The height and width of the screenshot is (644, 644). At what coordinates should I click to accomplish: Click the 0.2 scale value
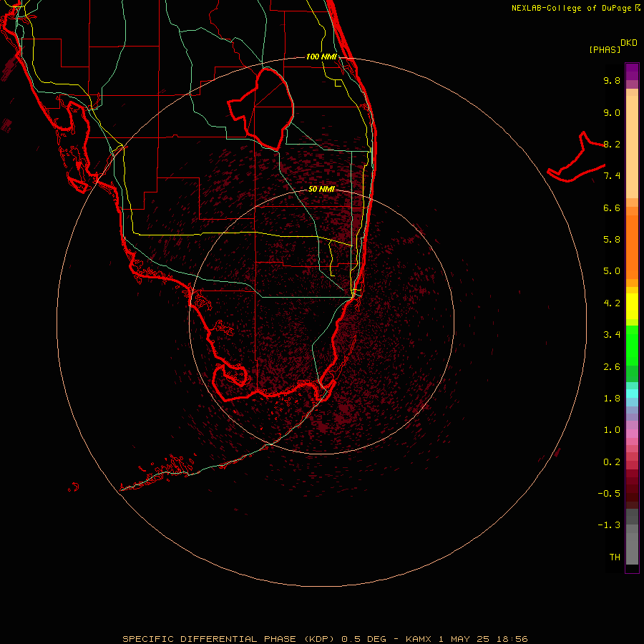(x=612, y=462)
